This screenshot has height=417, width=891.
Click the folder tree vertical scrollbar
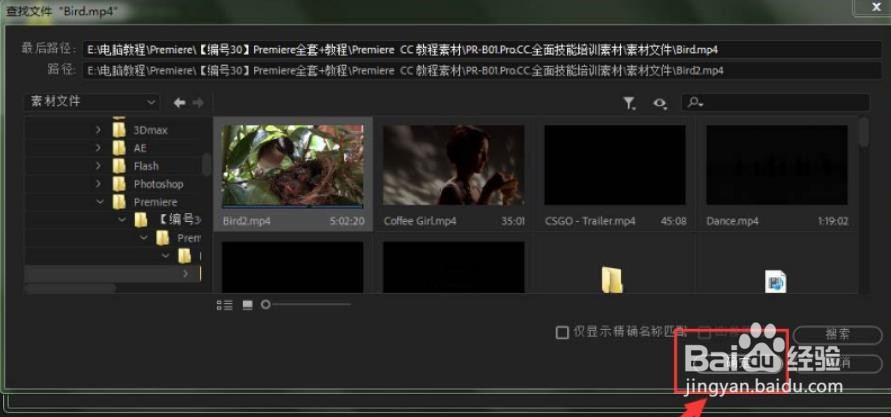coord(206,164)
